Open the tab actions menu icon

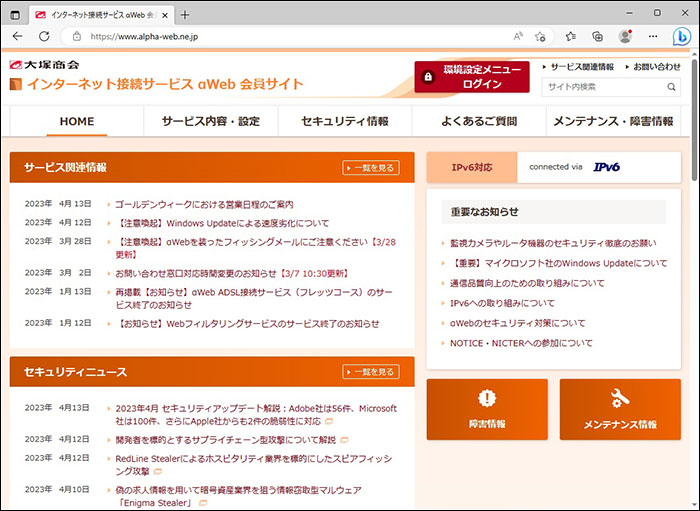15,15
